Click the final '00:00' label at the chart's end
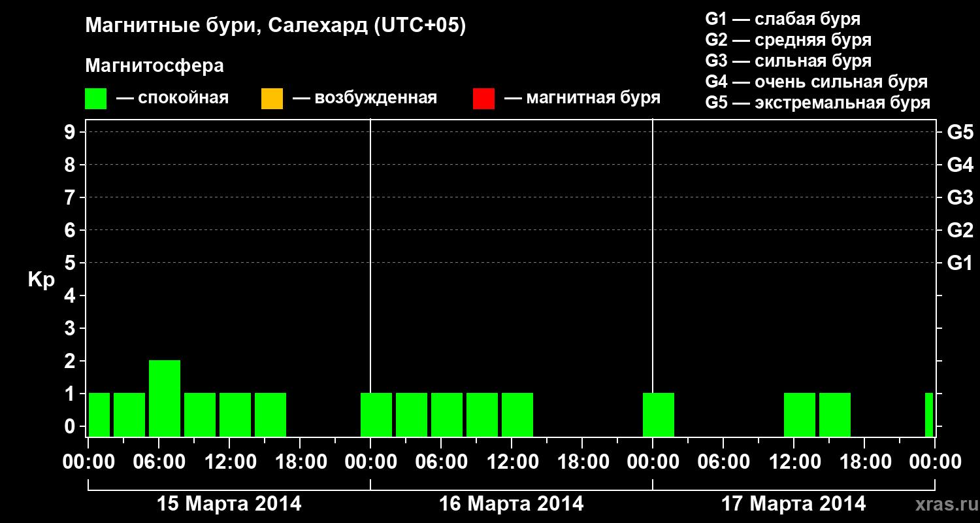The image size is (980, 523). coord(935,462)
